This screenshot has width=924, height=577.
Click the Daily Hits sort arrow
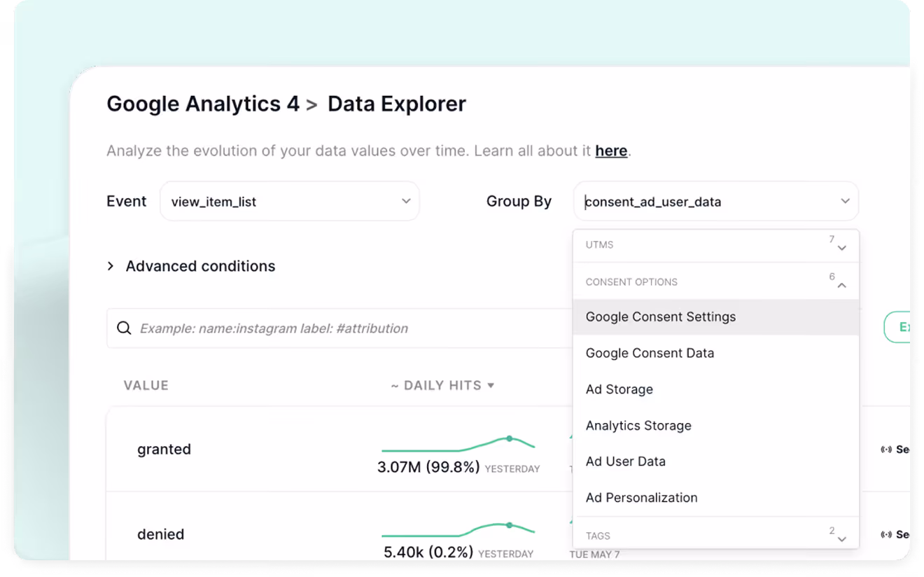[x=491, y=385]
